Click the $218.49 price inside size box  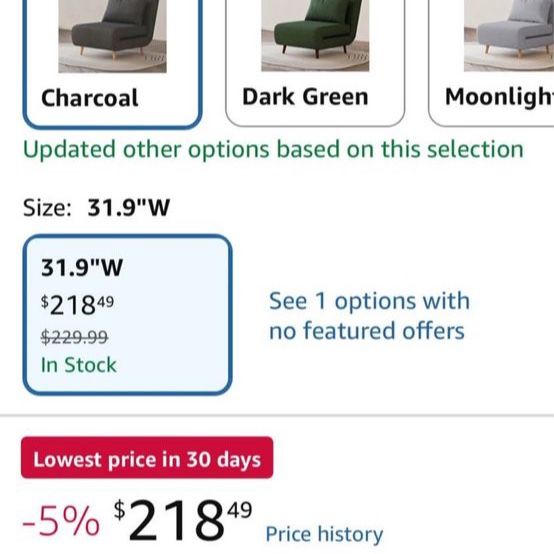point(77,305)
